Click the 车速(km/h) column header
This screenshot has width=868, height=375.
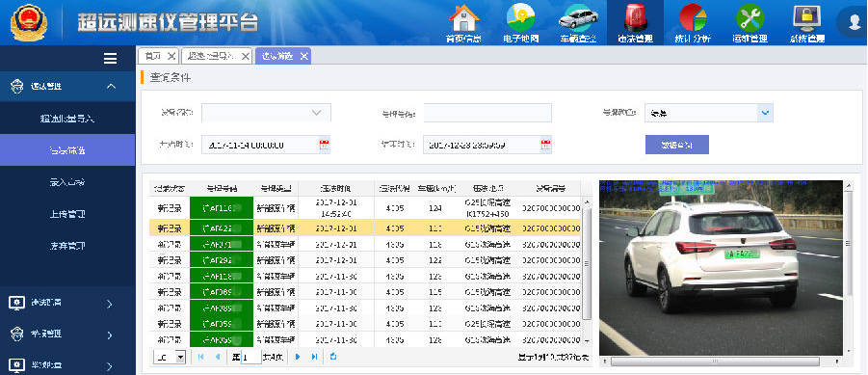[x=436, y=188]
